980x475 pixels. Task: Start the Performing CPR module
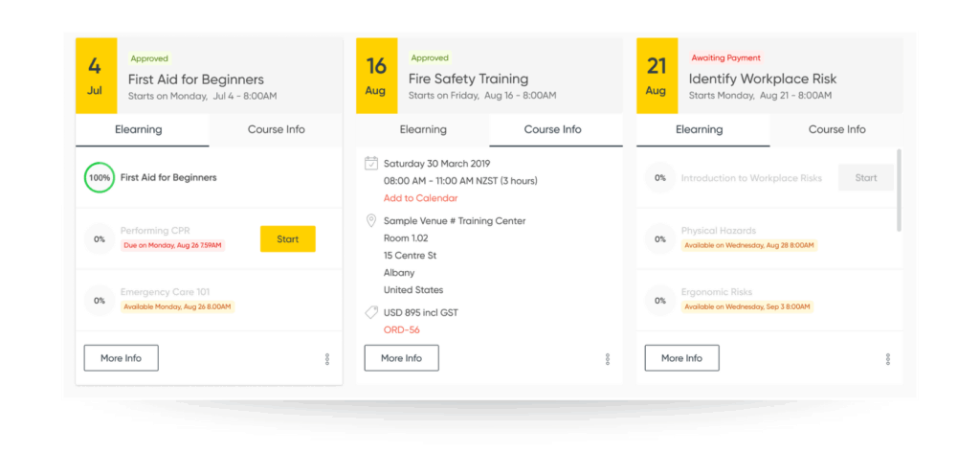287,238
